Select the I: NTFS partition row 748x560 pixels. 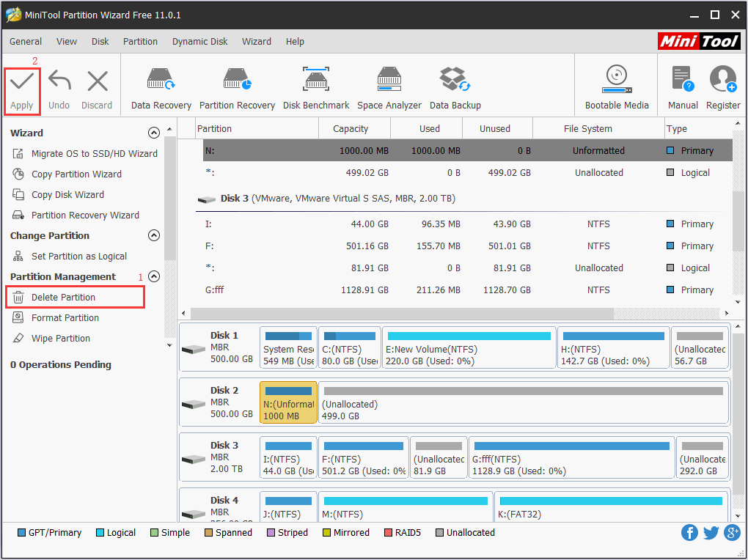pyautogui.click(x=468, y=224)
